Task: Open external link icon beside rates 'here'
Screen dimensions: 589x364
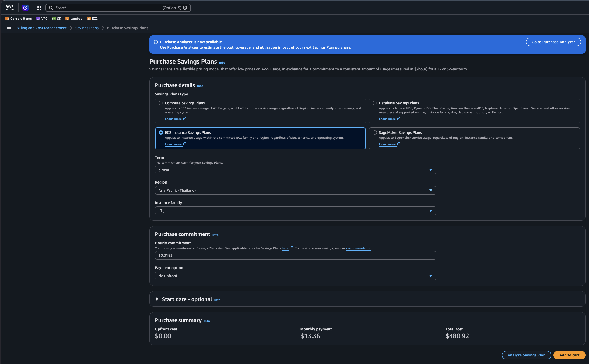Action: (x=291, y=248)
